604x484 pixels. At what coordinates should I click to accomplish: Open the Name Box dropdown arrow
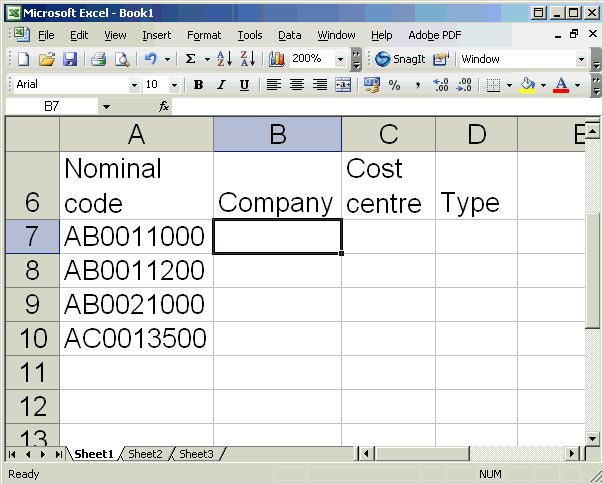pyautogui.click(x=106, y=106)
